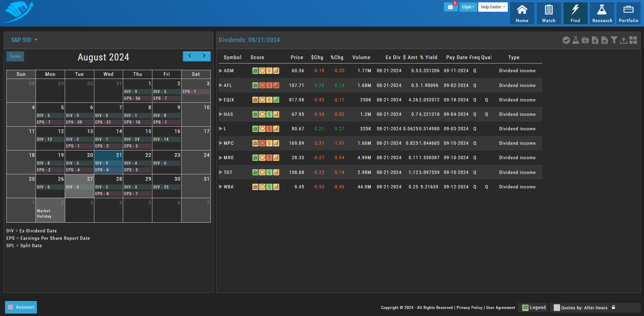The image size is (644, 316).
Task: Switch to grid tile view icon
Action: pyautogui.click(x=633, y=40)
